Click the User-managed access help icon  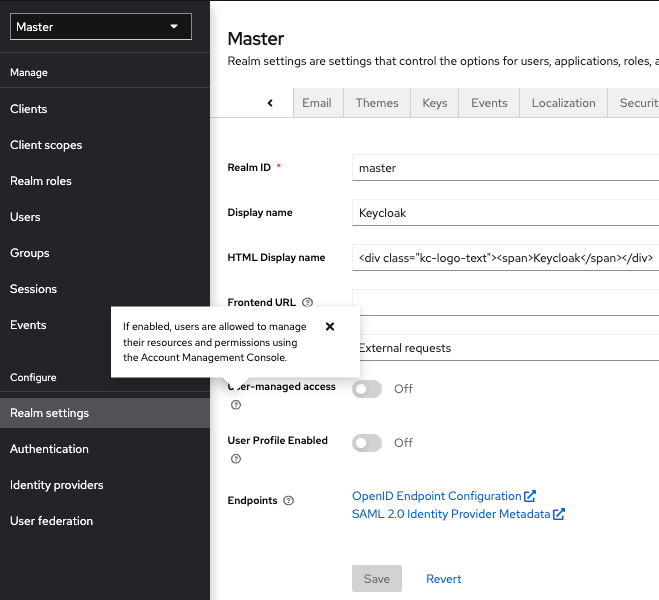pyautogui.click(x=236, y=405)
